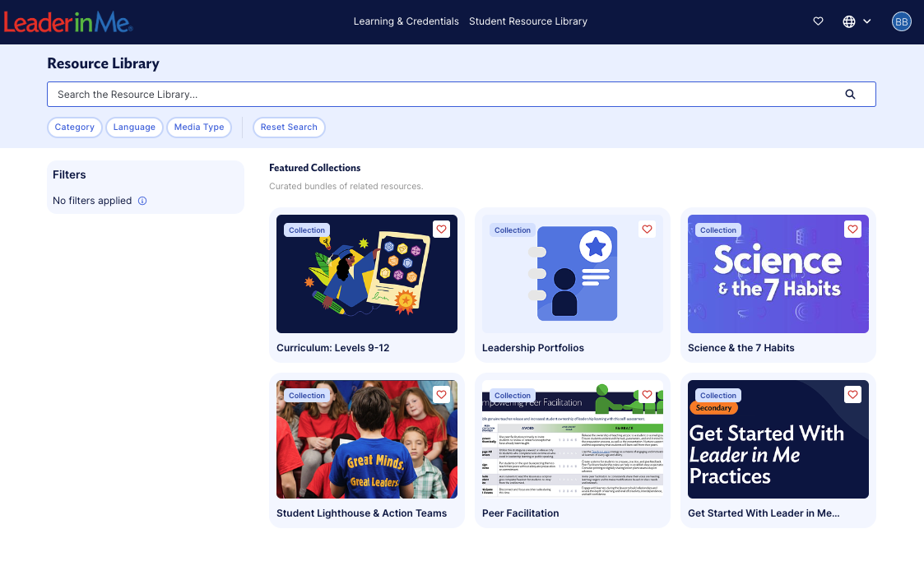
Task: Toggle the heart on Peer Facilitation card
Action: tap(647, 394)
